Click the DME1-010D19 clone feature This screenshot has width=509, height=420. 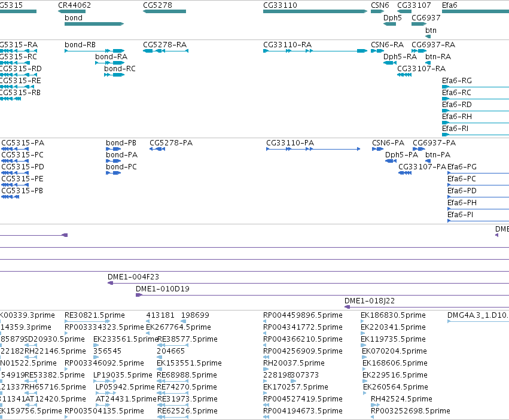[322, 295]
